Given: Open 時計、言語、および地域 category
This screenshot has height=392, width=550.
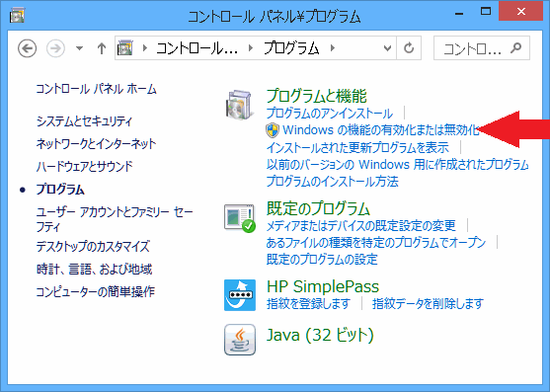Looking at the screenshot, I should pyautogui.click(x=95, y=270).
